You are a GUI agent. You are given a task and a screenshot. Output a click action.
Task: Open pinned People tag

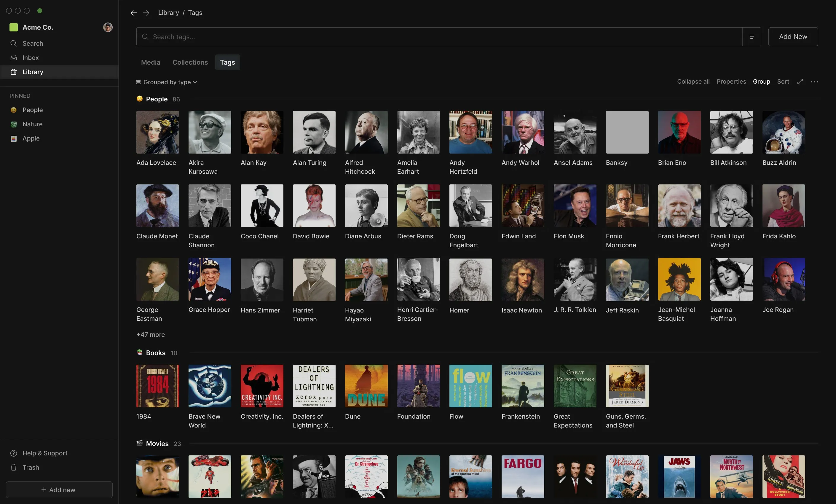pos(59,110)
